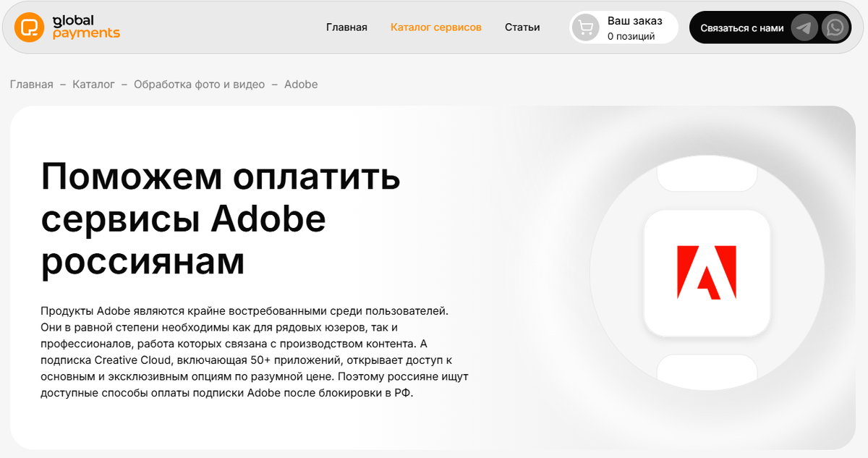The image size is (868, 458).
Task: Click the shopping cart icon
Action: (585, 27)
